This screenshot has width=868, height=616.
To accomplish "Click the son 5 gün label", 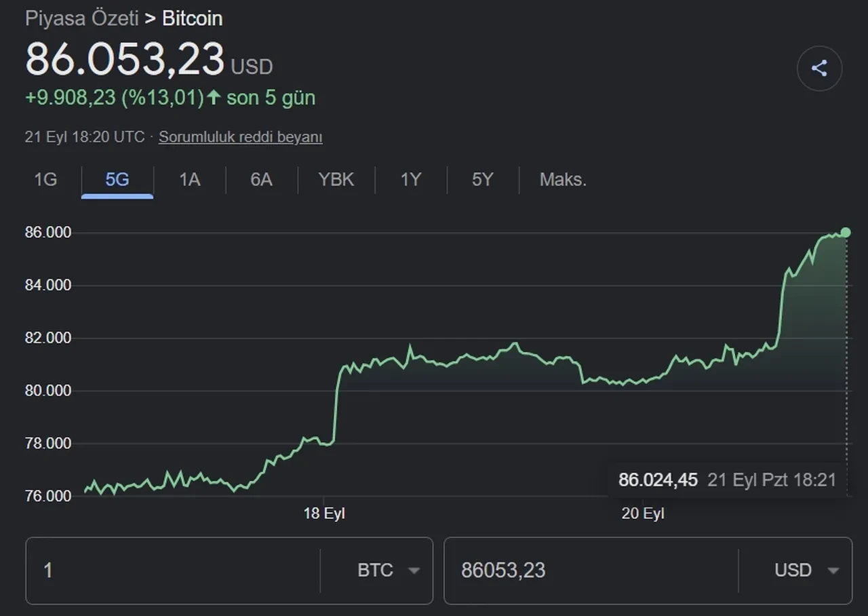I will click(271, 98).
